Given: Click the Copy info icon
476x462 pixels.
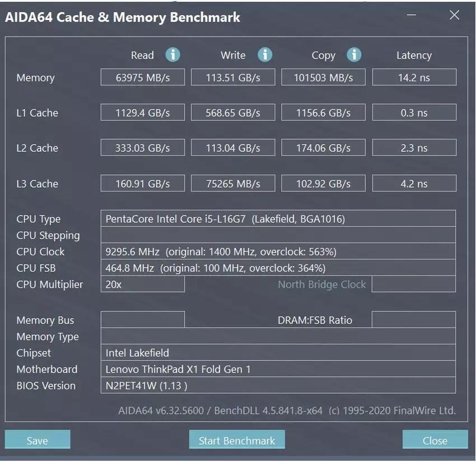Looking at the screenshot, I should pos(353,55).
